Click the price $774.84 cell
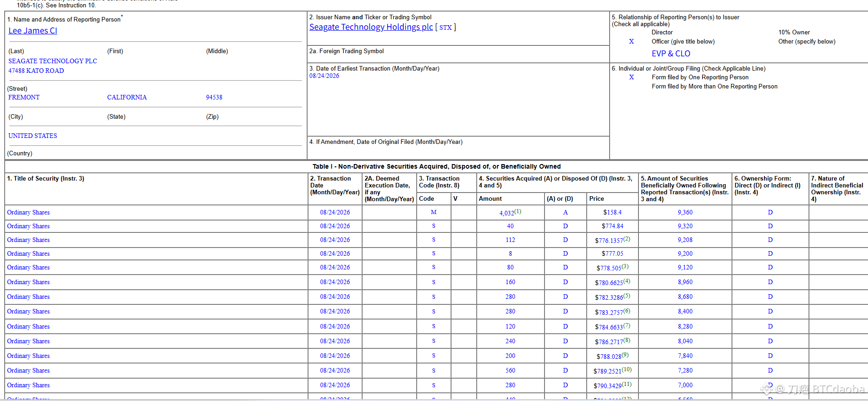Screen dimensions: 868x401 [612, 226]
